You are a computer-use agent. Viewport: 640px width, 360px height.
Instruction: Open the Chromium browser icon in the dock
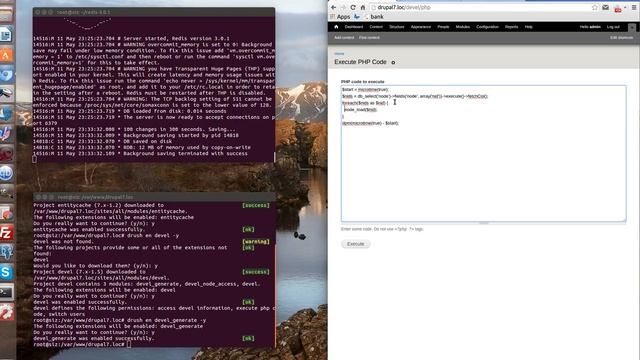click(7, 74)
